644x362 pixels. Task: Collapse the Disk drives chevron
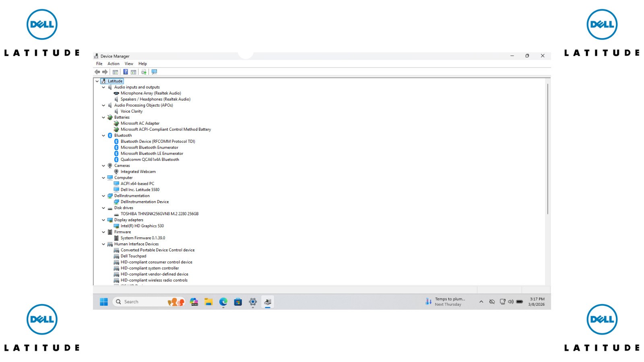(x=103, y=208)
